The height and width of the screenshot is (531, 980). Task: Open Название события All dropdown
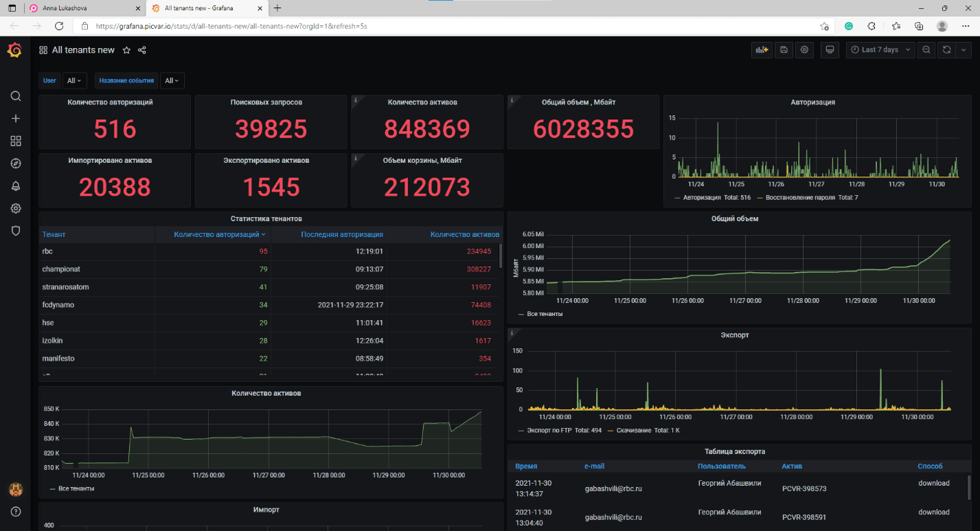172,80
